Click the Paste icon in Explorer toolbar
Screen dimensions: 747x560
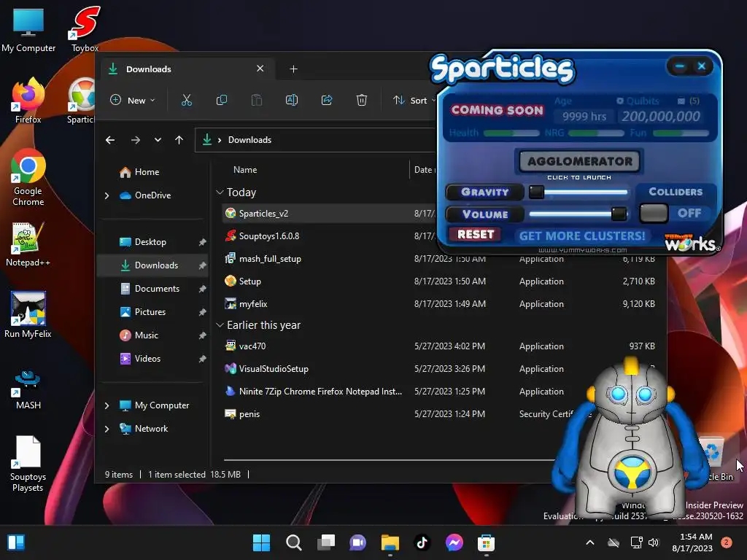pos(256,100)
